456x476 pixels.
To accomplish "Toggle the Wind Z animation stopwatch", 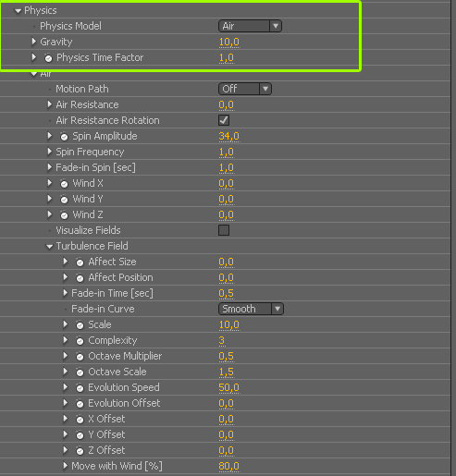I will pyautogui.click(x=64, y=215).
